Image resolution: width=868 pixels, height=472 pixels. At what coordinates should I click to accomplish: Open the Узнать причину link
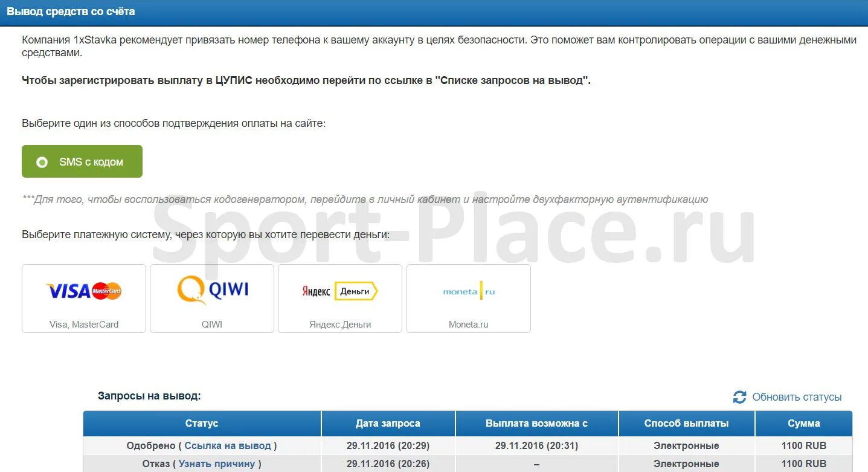click(x=217, y=464)
